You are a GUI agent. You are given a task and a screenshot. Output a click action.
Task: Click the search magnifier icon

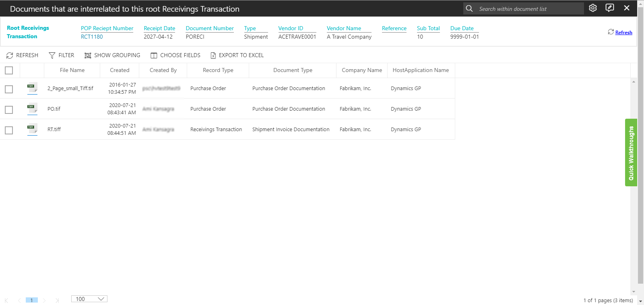469,8
